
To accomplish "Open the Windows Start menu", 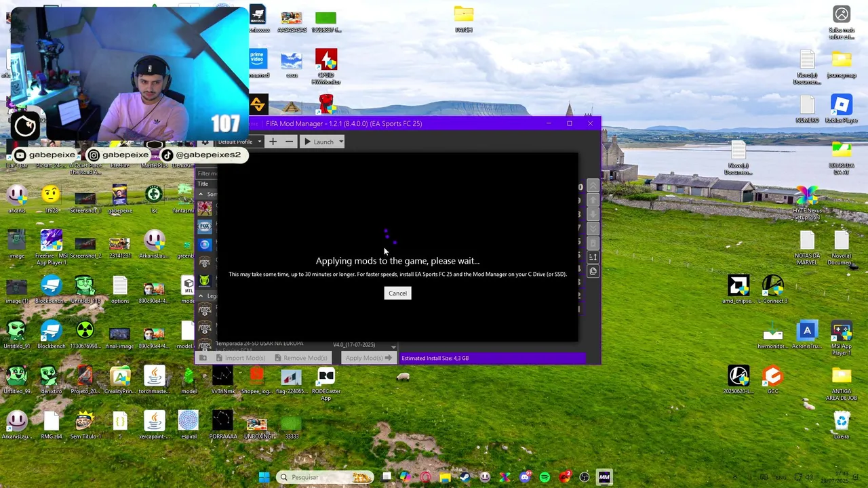I will click(x=264, y=477).
